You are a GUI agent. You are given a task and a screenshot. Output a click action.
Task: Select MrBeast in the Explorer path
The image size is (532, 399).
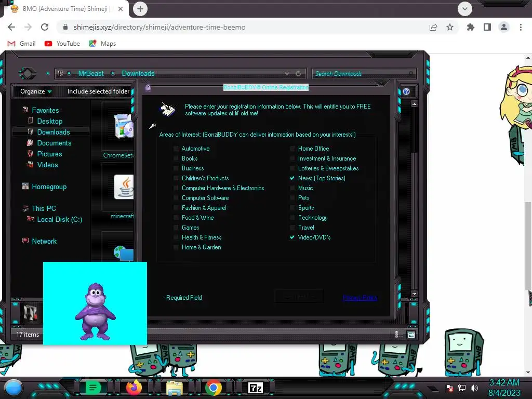tap(91, 73)
